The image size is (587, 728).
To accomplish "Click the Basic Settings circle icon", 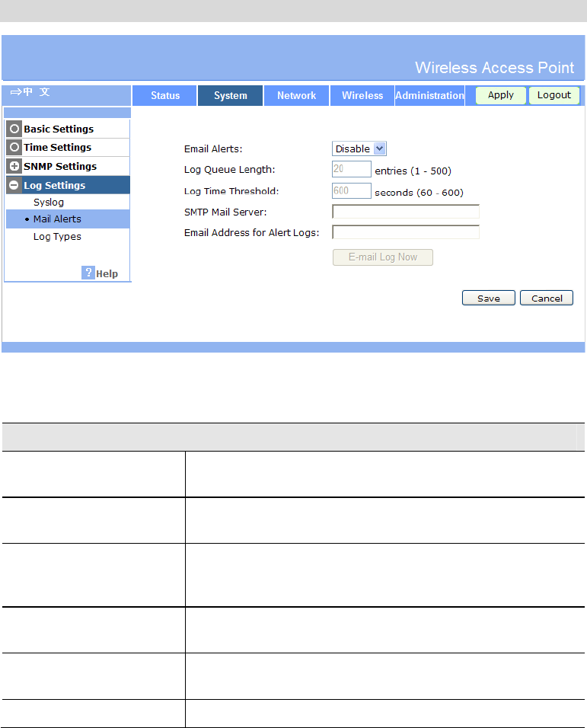I will coord(14,129).
